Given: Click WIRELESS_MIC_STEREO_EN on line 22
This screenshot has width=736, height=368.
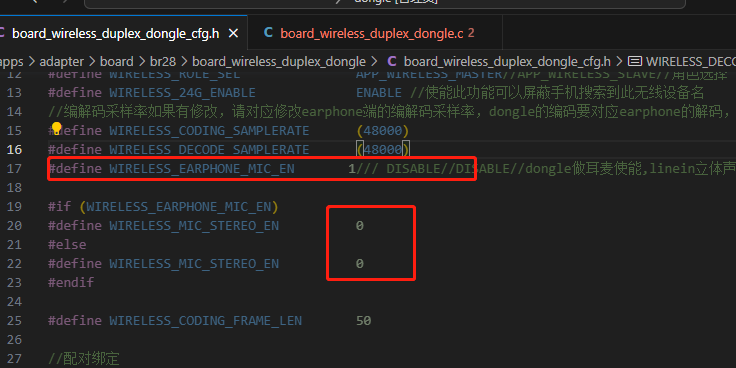Looking at the screenshot, I should click(194, 264).
